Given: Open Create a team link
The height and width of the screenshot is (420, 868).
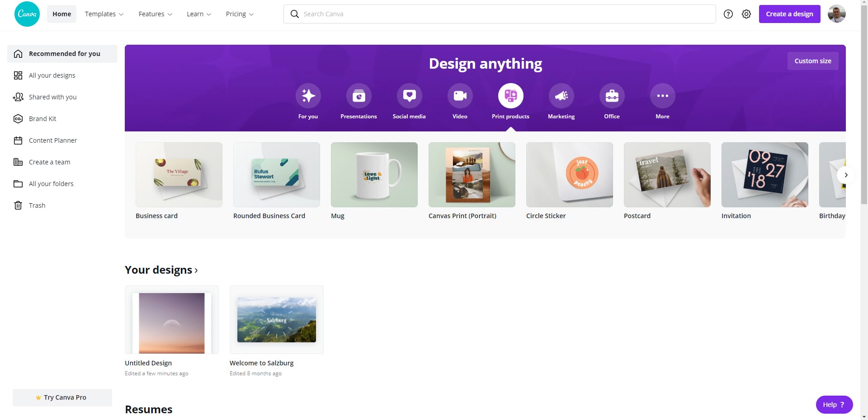Looking at the screenshot, I should pos(49,162).
